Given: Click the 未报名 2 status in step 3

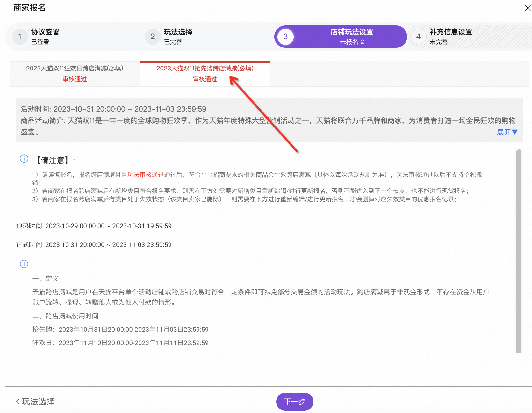Looking at the screenshot, I should [x=352, y=42].
